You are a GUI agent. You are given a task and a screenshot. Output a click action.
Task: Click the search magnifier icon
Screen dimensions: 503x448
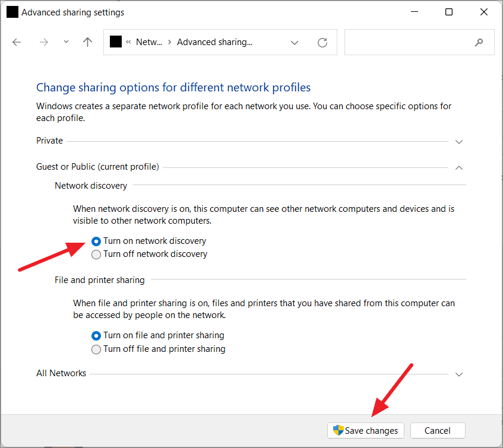pyautogui.click(x=479, y=42)
